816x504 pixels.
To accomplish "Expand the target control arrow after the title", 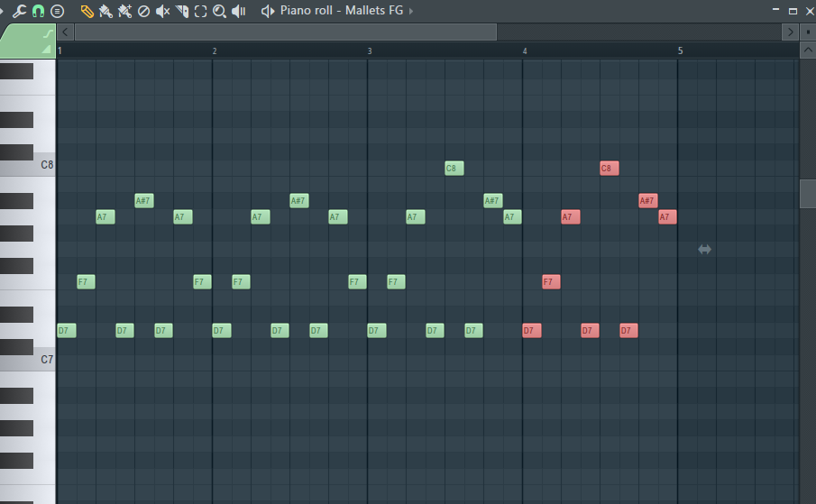I will (x=410, y=11).
